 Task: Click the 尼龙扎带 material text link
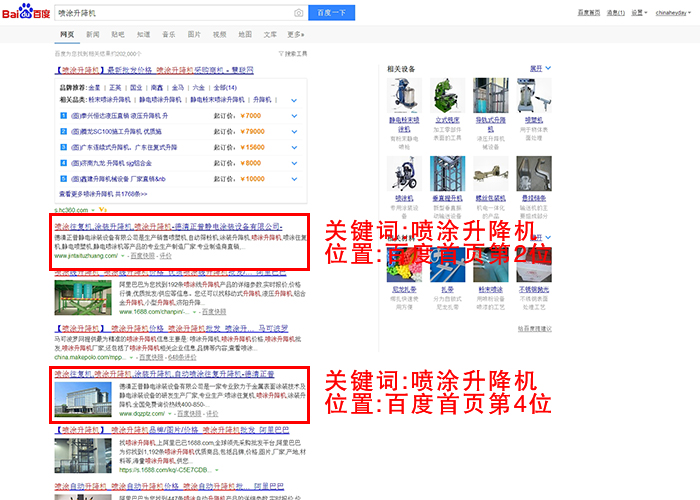404,290
